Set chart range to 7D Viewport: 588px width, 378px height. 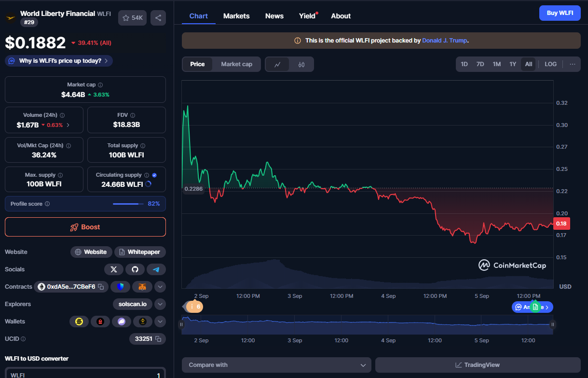pyautogui.click(x=480, y=64)
